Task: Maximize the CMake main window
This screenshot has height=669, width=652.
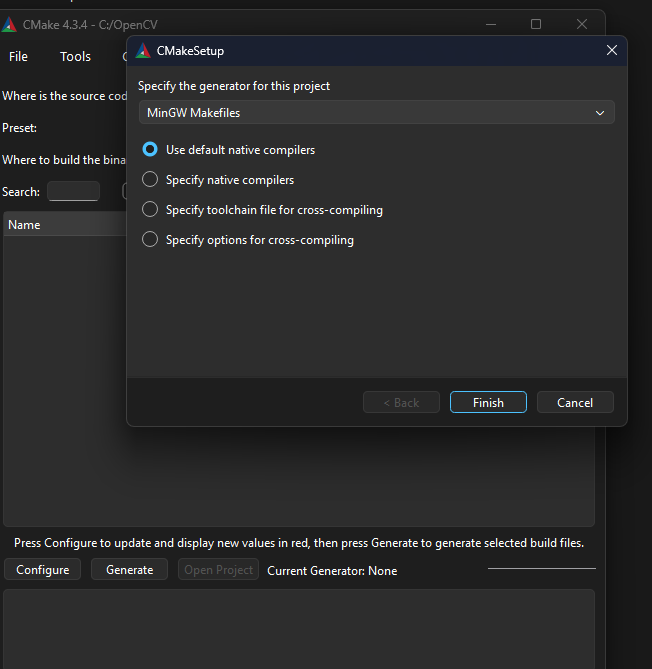Action: pos(536,24)
